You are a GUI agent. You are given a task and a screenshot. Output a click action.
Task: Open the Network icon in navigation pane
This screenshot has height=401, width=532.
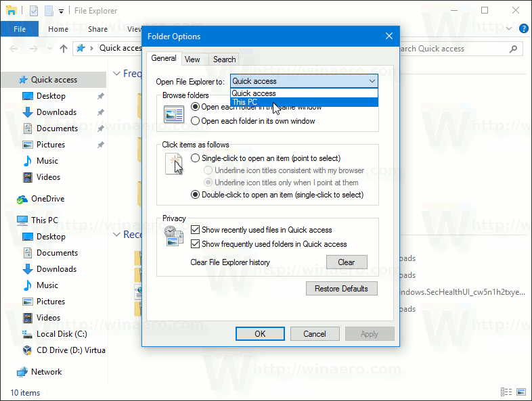tap(22, 372)
